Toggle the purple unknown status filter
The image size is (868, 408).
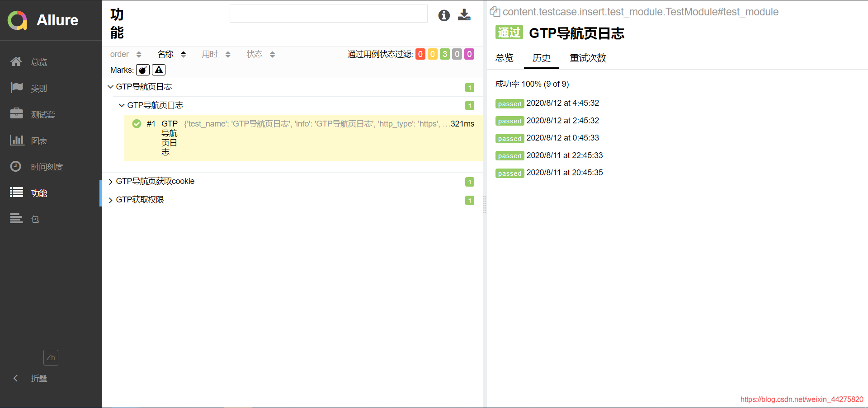pyautogui.click(x=469, y=54)
